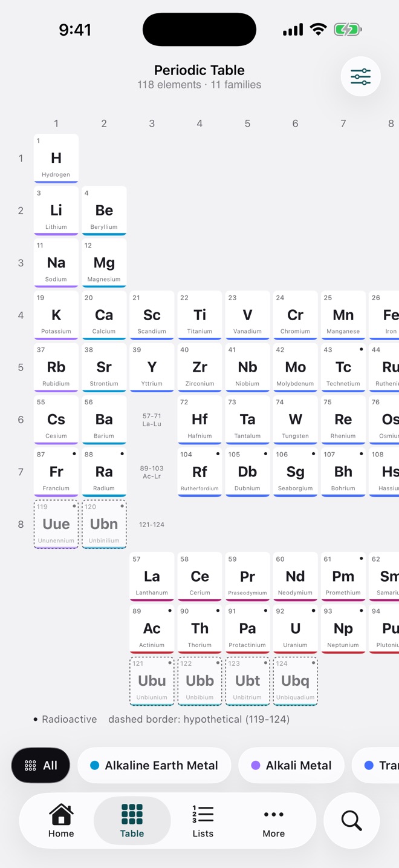Tap the Radium element tile
This screenshot has height=868, width=399.
coord(104,472)
